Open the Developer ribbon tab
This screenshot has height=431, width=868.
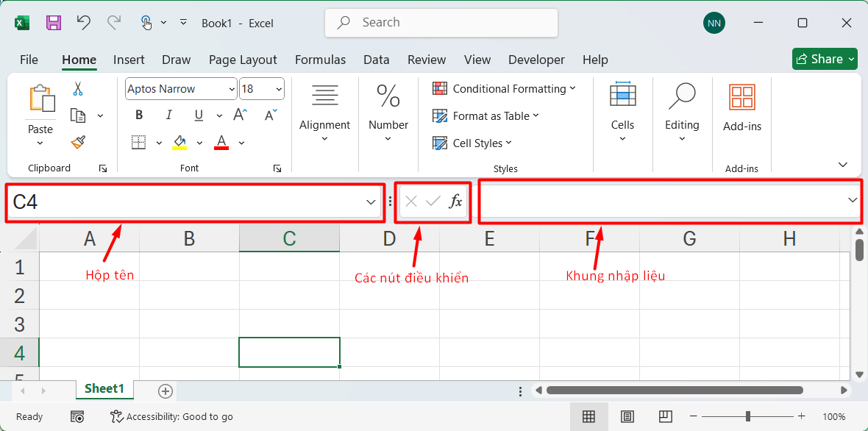[x=536, y=60]
